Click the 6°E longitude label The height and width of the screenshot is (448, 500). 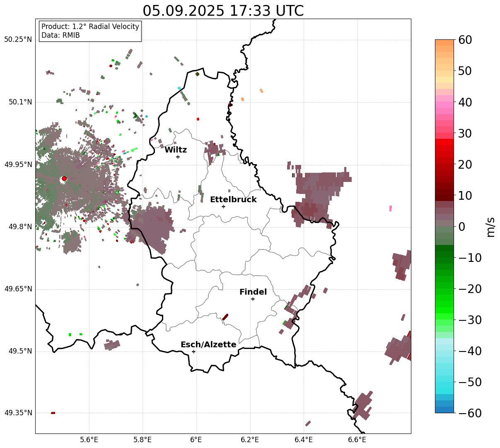pos(196,440)
